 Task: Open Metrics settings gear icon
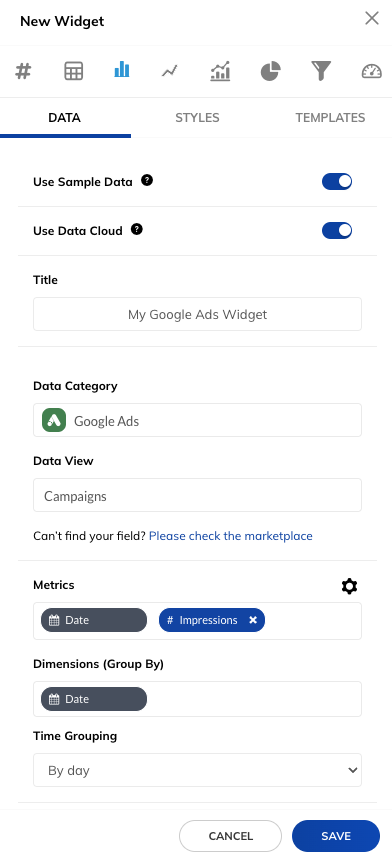click(x=349, y=586)
